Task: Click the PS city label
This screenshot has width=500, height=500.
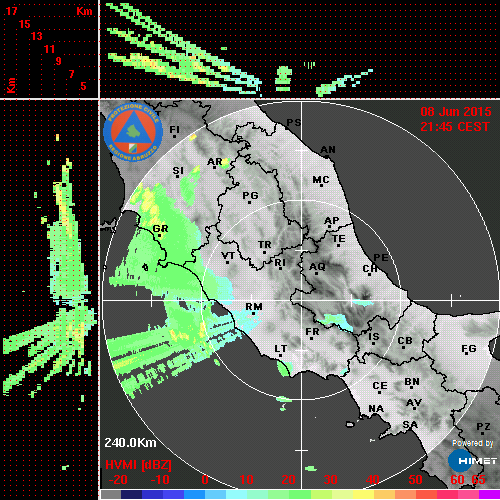Action: point(294,123)
